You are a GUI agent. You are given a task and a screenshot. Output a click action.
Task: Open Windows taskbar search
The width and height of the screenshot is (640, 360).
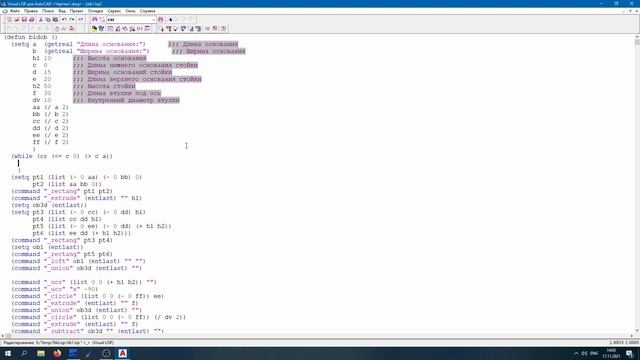24,353
